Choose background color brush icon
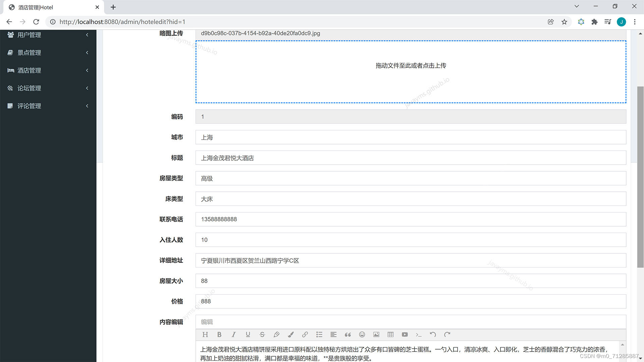 click(291, 335)
